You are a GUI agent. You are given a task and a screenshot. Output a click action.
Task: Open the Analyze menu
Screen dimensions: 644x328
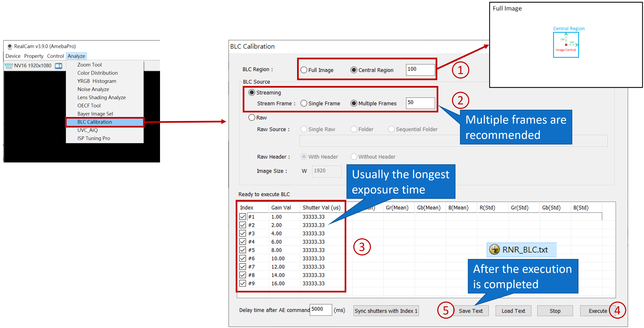pos(76,56)
